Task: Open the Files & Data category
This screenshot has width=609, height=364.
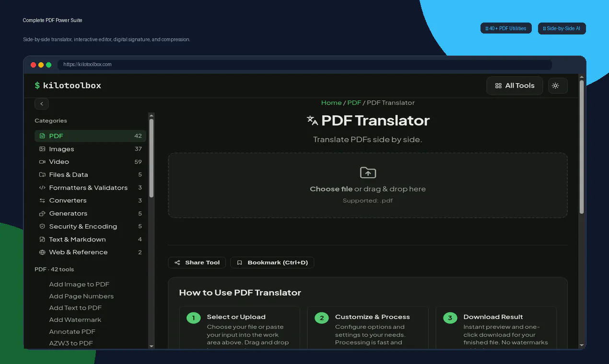Action: [x=90, y=175]
